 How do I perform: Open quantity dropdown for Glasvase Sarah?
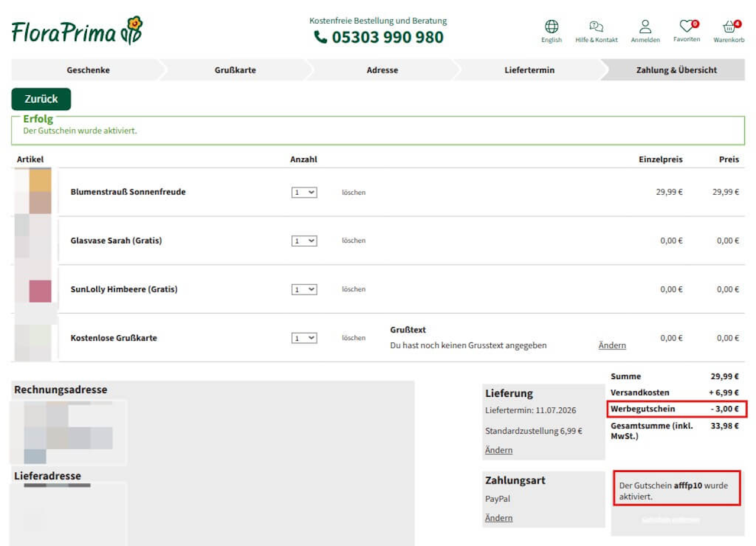click(304, 241)
